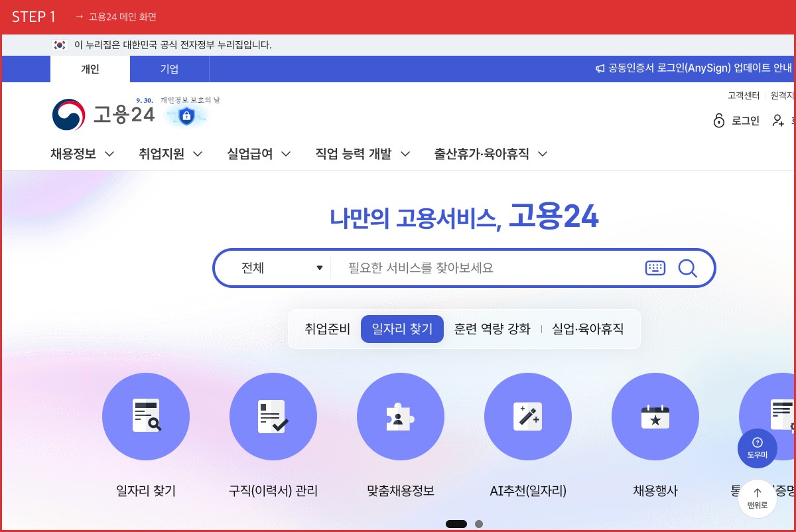Open the 일자리 찾기 circle icon

146,416
